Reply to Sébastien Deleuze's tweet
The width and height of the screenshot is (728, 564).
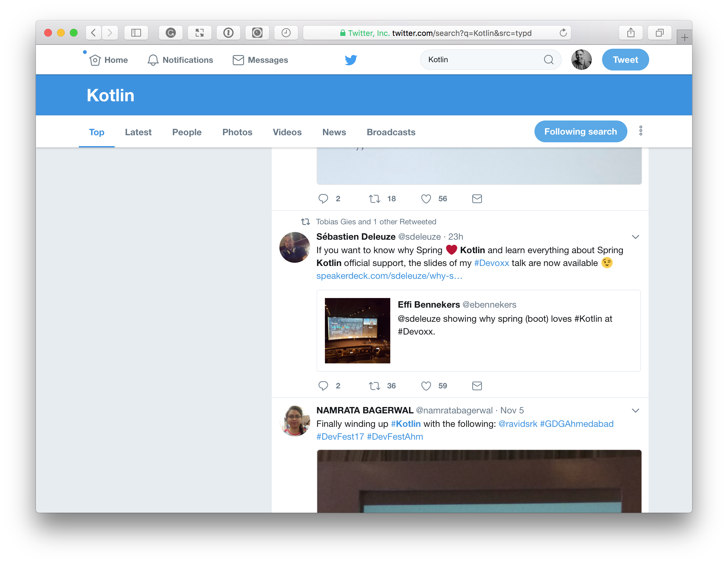click(x=323, y=386)
